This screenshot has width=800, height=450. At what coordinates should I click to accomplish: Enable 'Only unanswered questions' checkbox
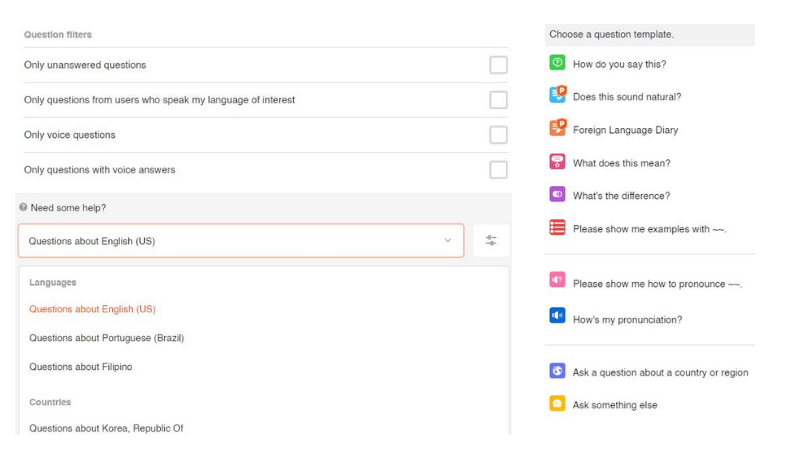pyautogui.click(x=498, y=65)
